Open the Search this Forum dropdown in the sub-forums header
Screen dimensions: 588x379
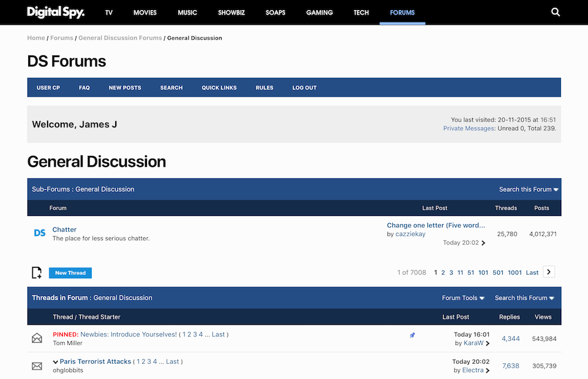tap(527, 189)
